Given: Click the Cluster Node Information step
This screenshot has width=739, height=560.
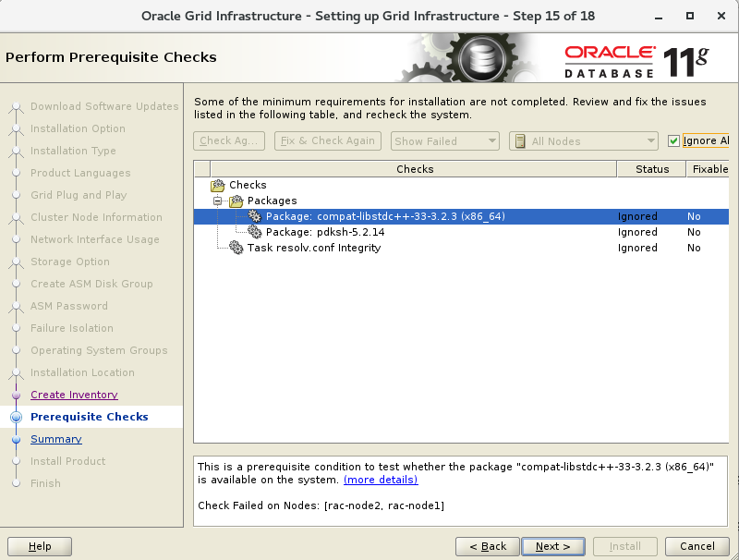Looking at the screenshot, I should coord(96,217).
